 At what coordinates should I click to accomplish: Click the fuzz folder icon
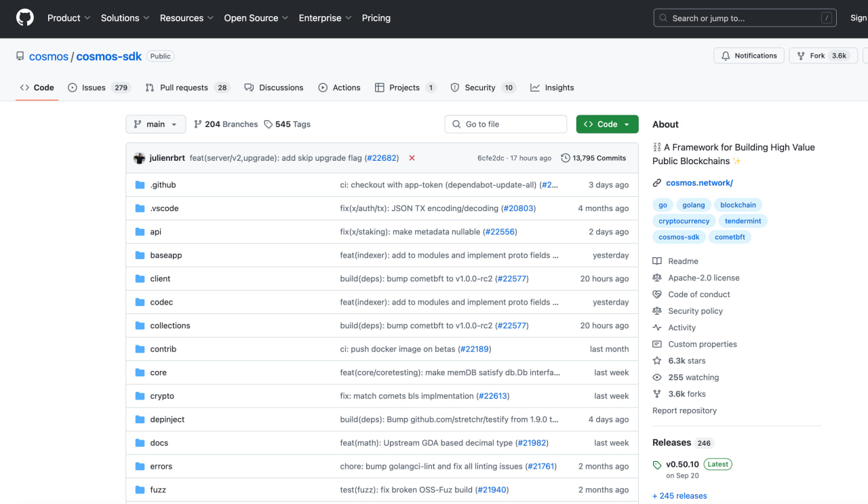140,490
